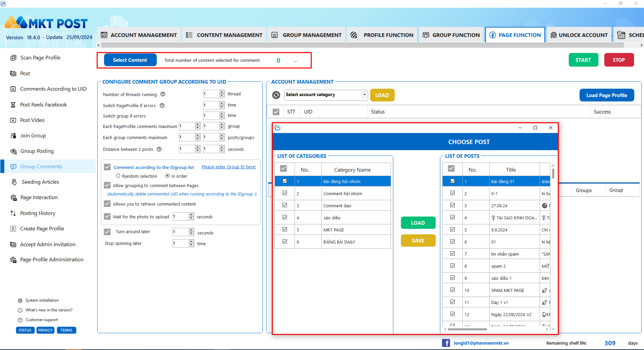Click the Seeding Articles sidebar icon
This screenshot has width=644, height=350.
(x=14, y=182)
